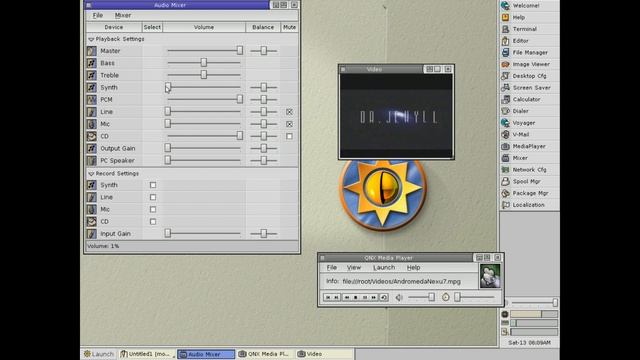Pause playback in Media Player
The width and height of the screenshot is (640, 360).
365,298
